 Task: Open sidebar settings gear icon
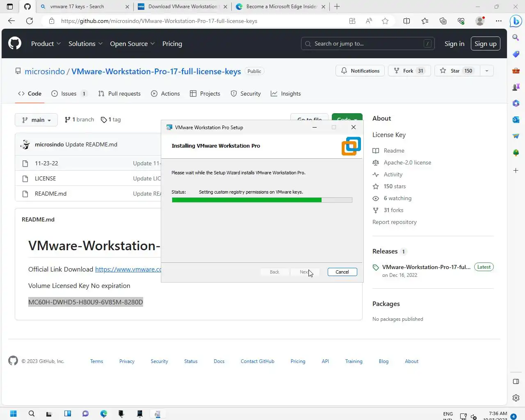point(516,398)
